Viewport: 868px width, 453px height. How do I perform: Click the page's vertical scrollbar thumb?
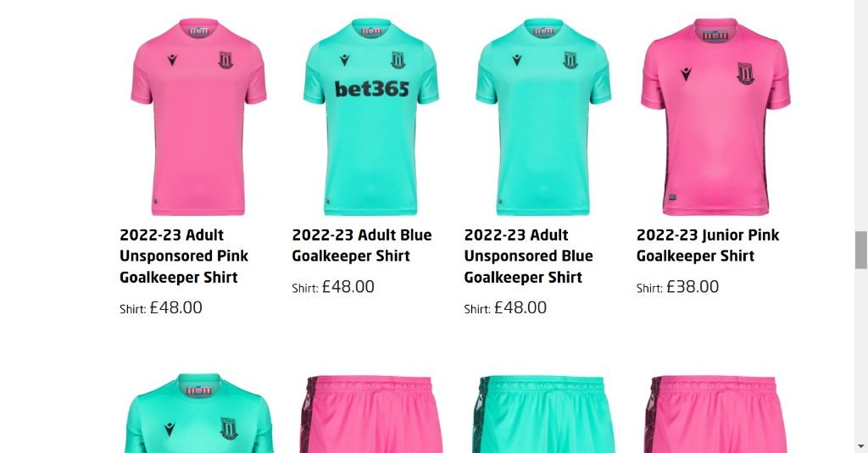(861, 250)
